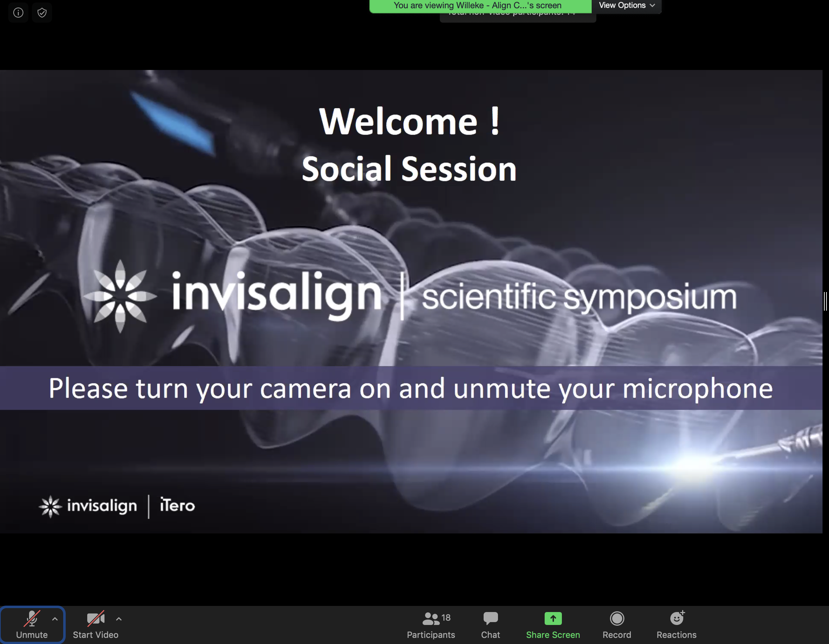Click the shared slide showing 'Welcome ! Social Session'
Image resolution: width=829 pixels, height=644 pixels.
pos(411,301)
